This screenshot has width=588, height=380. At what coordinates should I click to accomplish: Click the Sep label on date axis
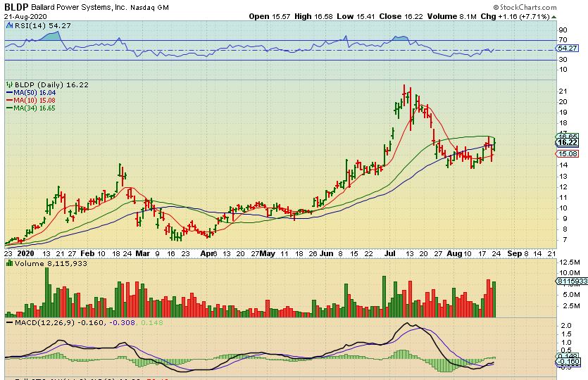pos(515,254)
